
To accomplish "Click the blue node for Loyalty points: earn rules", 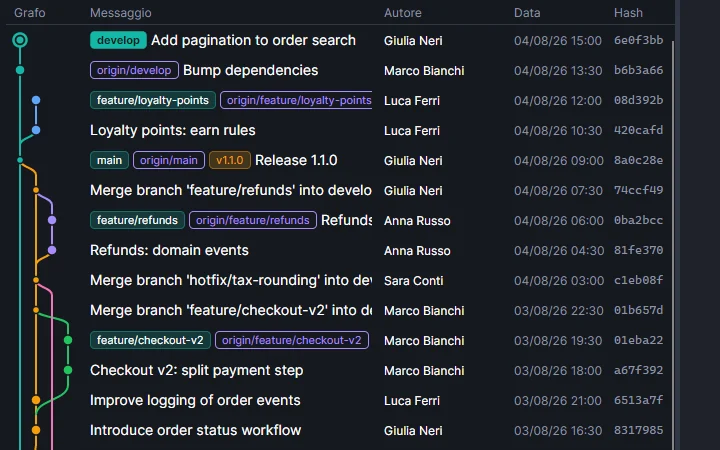I will coord(36,130).
